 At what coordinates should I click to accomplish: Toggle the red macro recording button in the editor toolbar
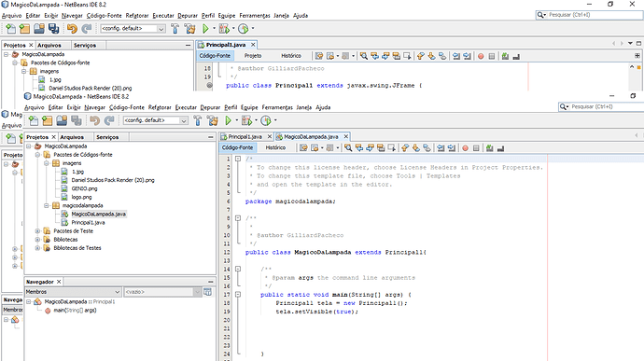coord(465,148)
